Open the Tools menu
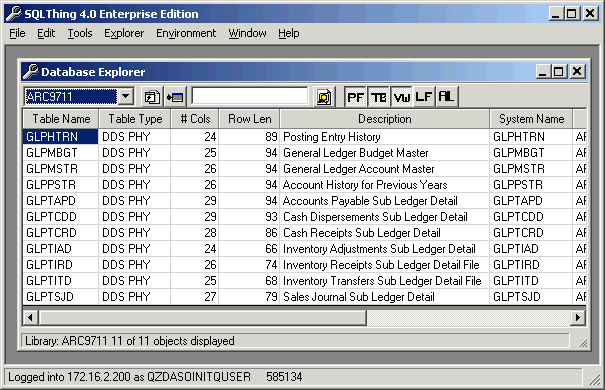 click(80, 34)
